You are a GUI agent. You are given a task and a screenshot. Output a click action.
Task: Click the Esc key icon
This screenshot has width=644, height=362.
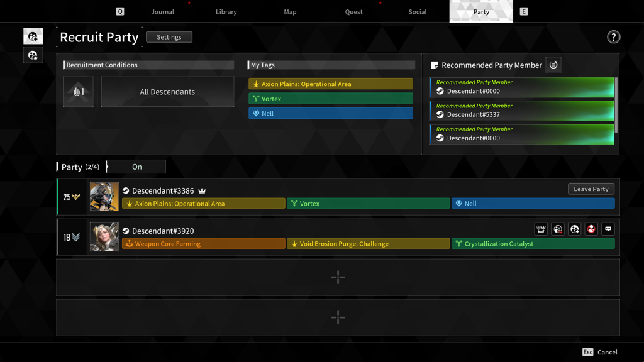tap(588, 352)
